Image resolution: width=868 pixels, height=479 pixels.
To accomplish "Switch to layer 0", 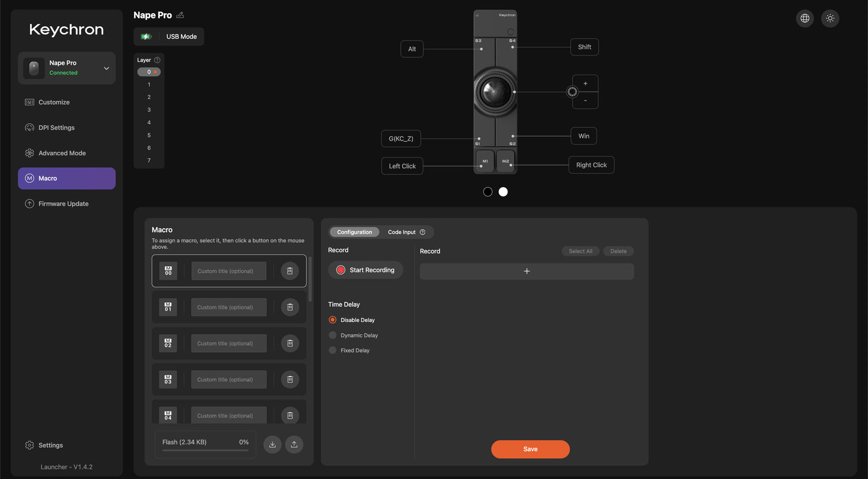I will pos(149,72).
